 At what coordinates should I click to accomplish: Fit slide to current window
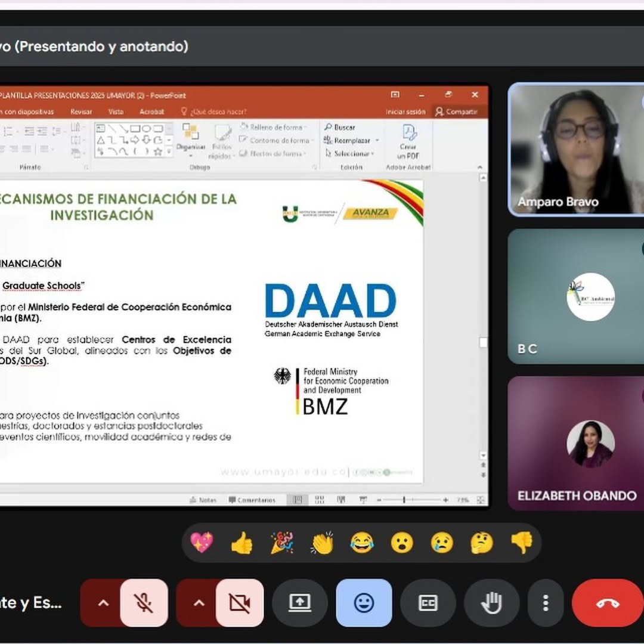click(x=481, y=500)
